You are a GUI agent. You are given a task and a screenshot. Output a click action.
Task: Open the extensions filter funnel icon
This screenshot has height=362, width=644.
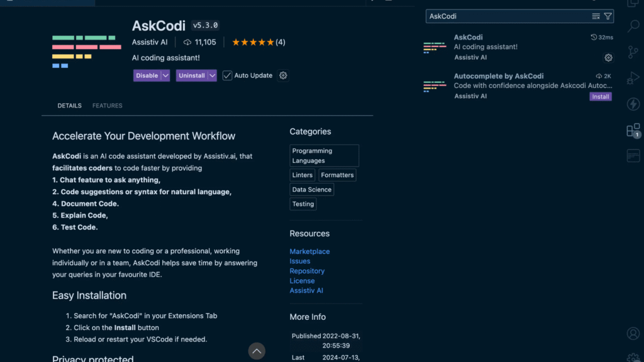point(608,16)
